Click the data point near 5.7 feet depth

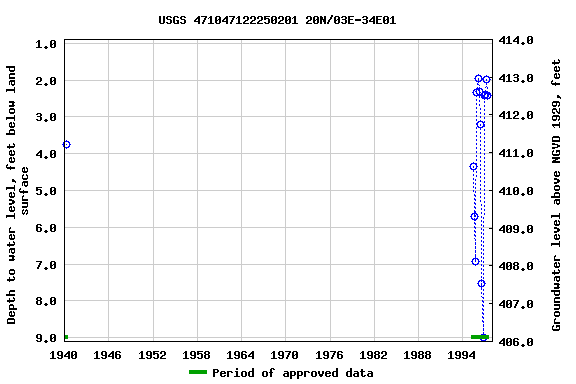pos(474,217)
